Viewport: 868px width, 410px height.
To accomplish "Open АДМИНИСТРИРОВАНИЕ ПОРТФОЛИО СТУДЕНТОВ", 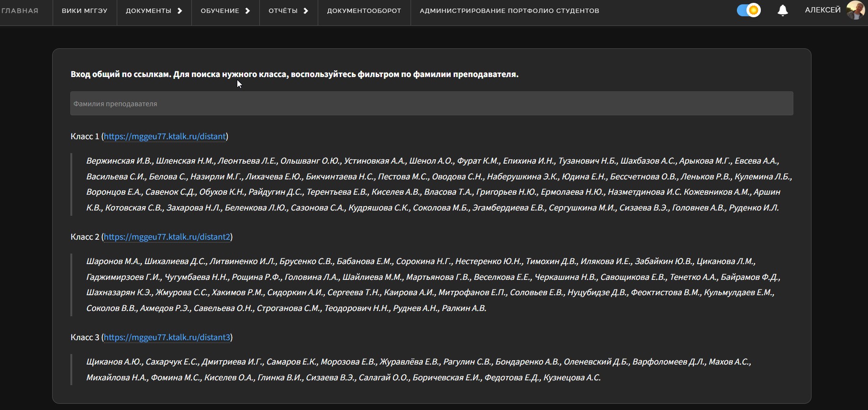I will click(509, 11).
